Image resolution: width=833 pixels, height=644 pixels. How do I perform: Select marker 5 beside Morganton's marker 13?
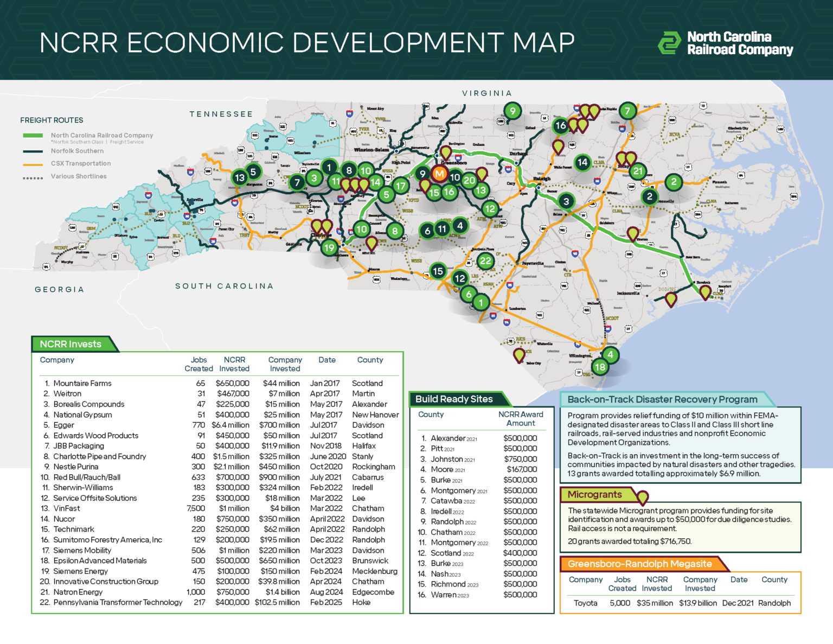(253, 172)
